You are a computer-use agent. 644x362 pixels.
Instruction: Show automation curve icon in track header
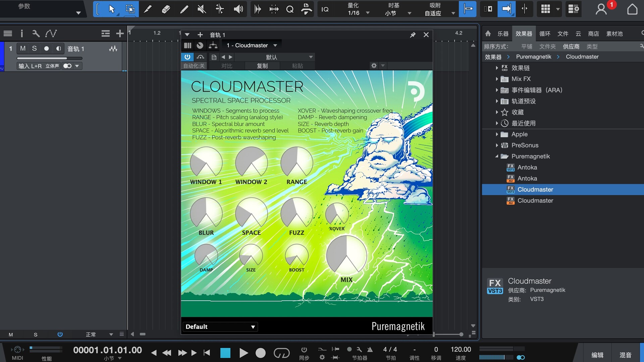click(51, 34)
